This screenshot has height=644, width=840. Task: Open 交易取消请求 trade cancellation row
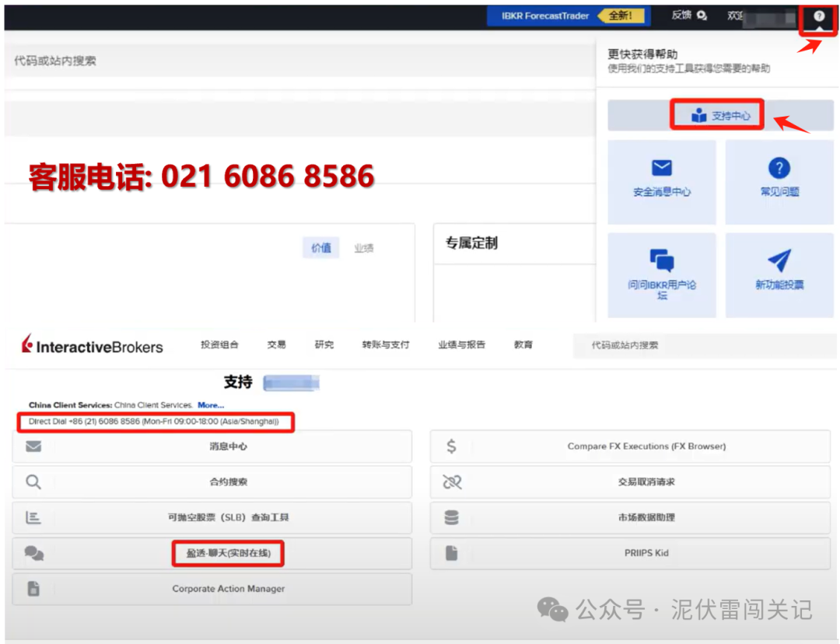coord(630,481)
